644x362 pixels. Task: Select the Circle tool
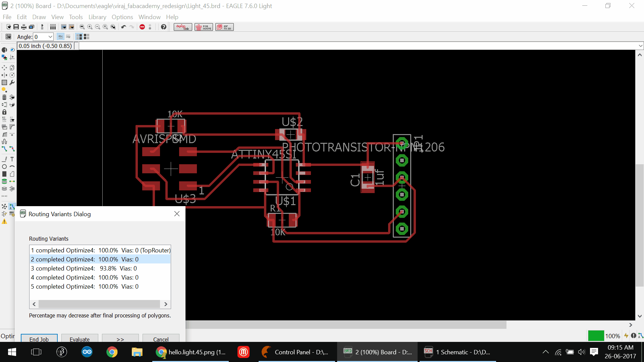[x=4, y=167]
